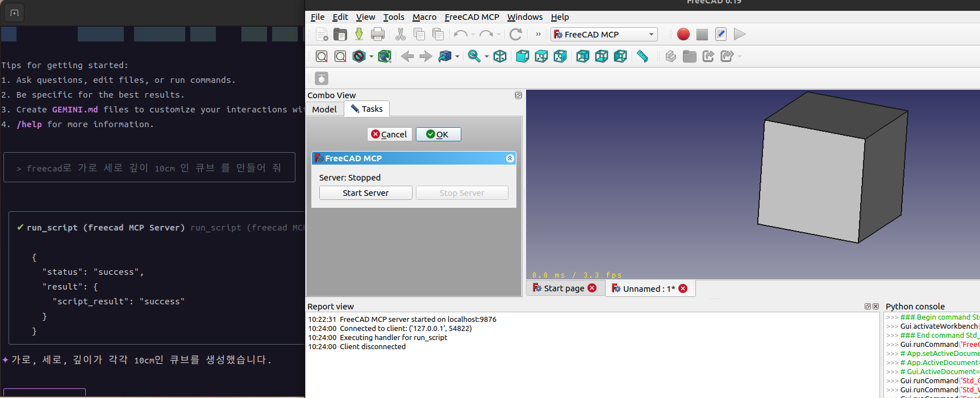
Task: Open the Macro menu
Action: tap(424, 17)
